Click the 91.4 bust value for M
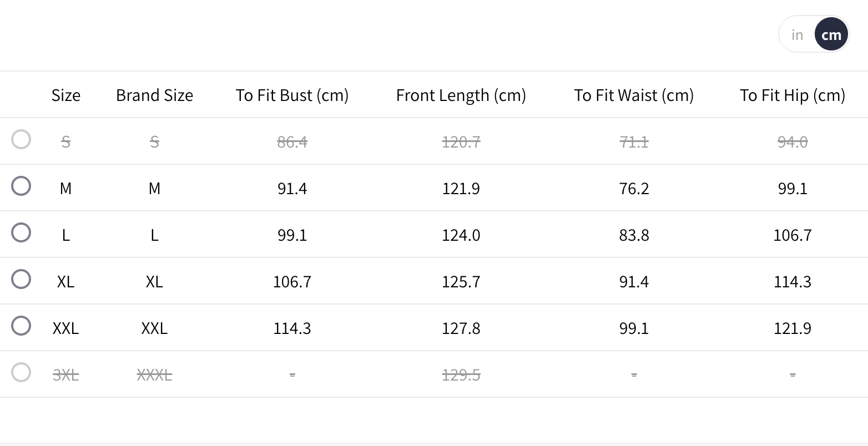The width and height of the screenshot is (868, 446). [x=292, y=189]
